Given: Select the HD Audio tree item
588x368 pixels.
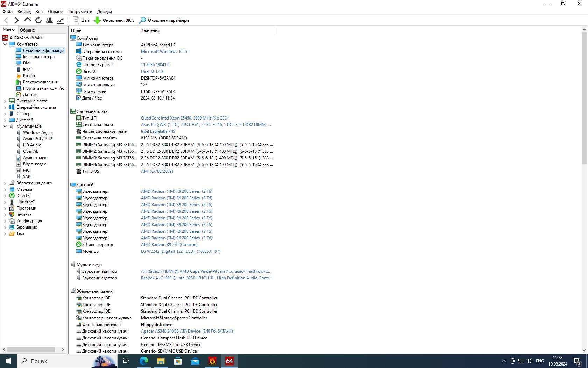Looking at the screenshot, I should click(x=32, y=145).
